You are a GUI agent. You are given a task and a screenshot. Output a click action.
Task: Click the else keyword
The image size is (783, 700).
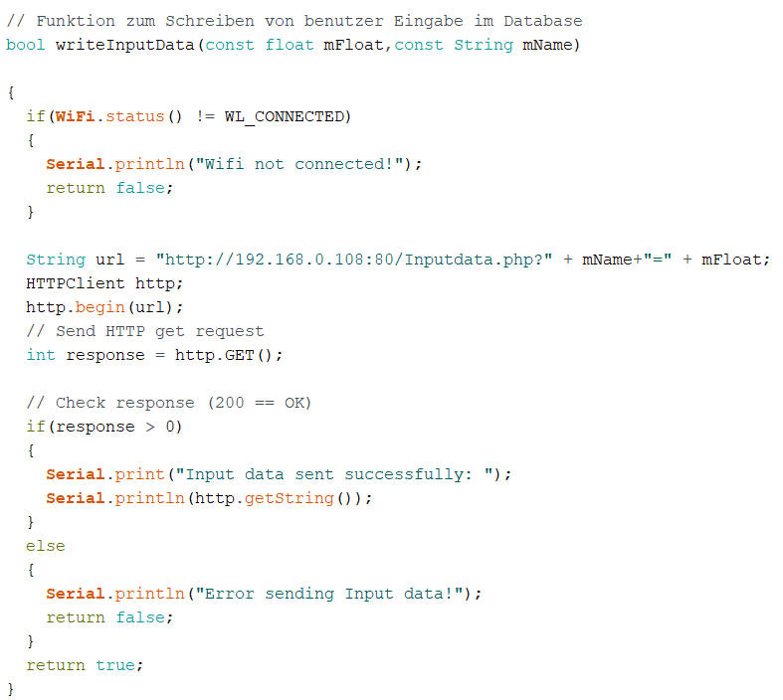[x=45, y=546]
